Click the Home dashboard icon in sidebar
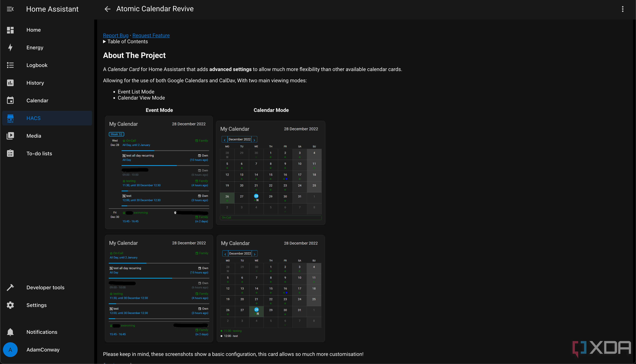Viewport: 636px width, 364px height. [x=10, y=30]
